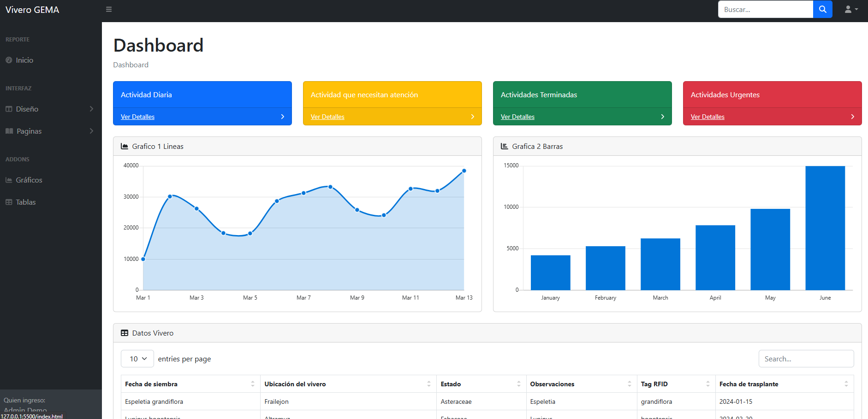Image resolution: width=868 pixels, height=419 pixels.
Task: Open Ver Detalles under Actividades Urgentes
Action: (707, 117)
